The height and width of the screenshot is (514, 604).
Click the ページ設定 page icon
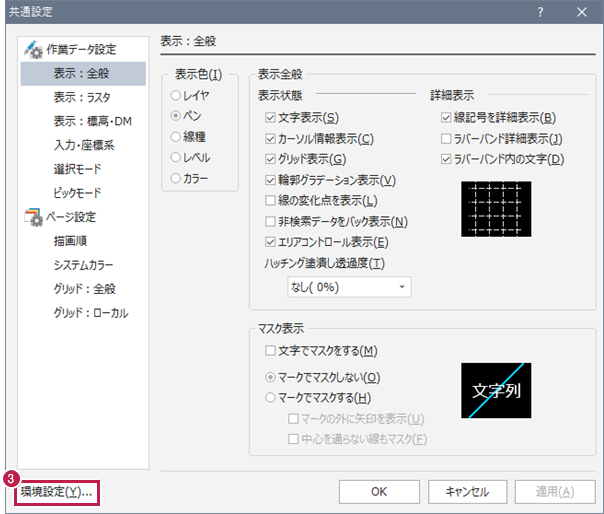[31, 217]
